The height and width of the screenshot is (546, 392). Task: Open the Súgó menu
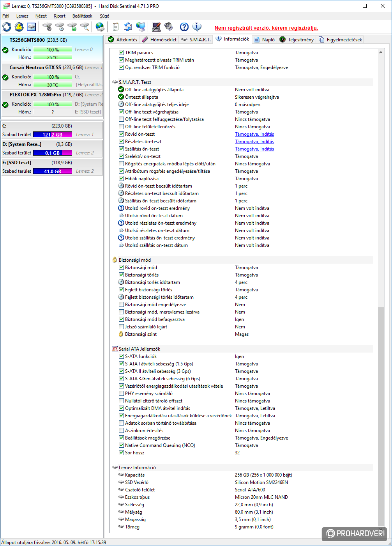[104, 16]
